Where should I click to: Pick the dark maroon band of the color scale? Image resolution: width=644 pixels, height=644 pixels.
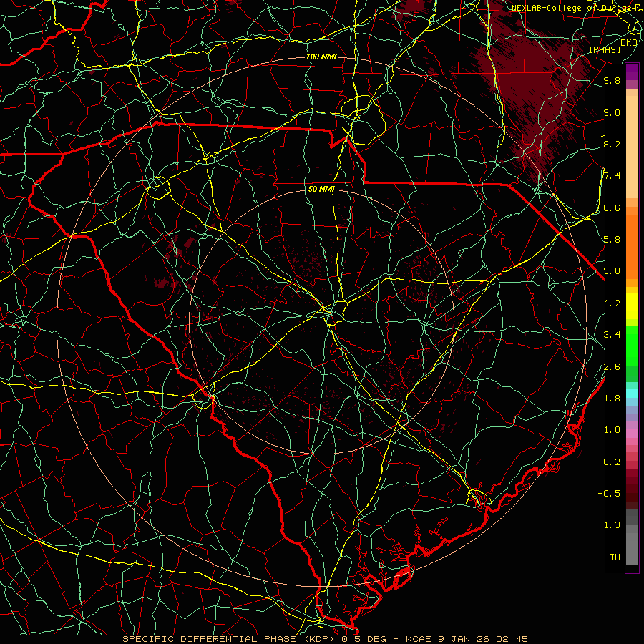click(632, 489)
